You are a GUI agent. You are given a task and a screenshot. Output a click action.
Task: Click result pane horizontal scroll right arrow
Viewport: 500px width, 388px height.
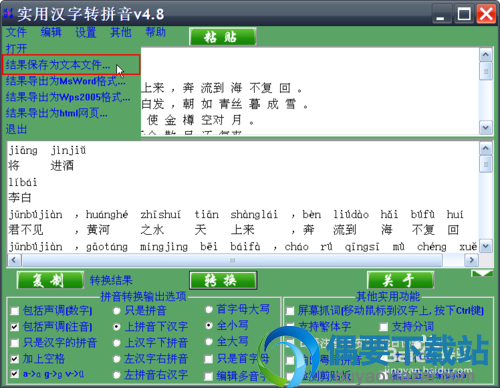tap(471, 260)
